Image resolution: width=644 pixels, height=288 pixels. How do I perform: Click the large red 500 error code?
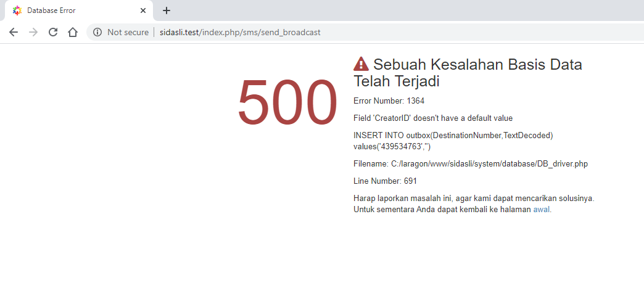287,102
